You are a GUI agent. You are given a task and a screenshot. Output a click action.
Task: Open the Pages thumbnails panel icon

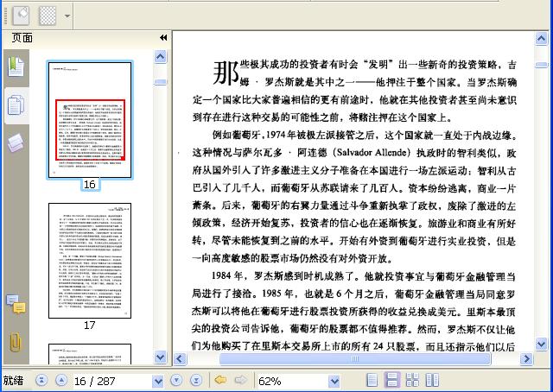point(15,104)
